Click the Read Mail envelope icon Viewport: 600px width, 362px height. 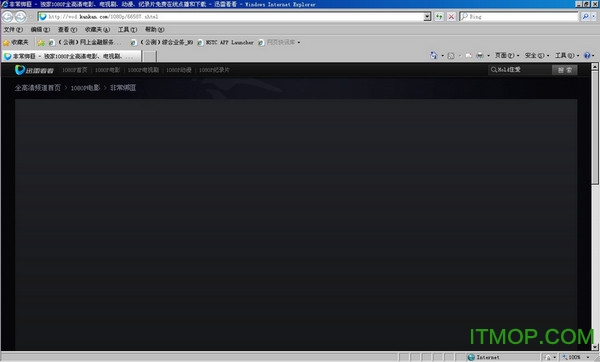[468, 56]
